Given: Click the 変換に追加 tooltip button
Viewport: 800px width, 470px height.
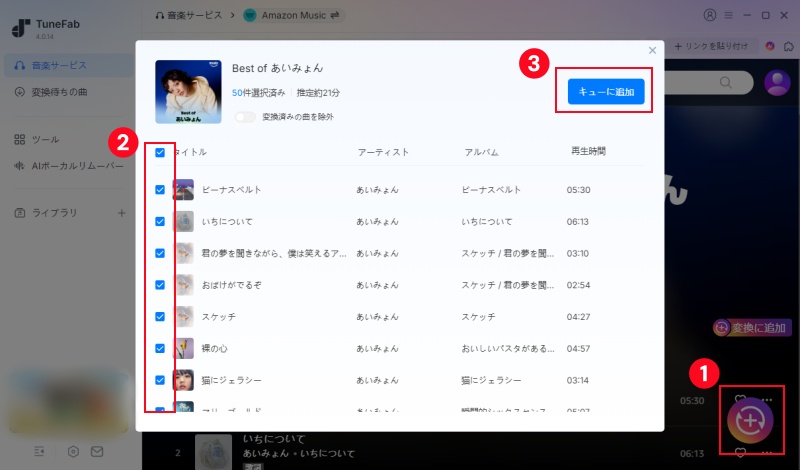Looking at the screenshot, I should click(x=752, y=328).
